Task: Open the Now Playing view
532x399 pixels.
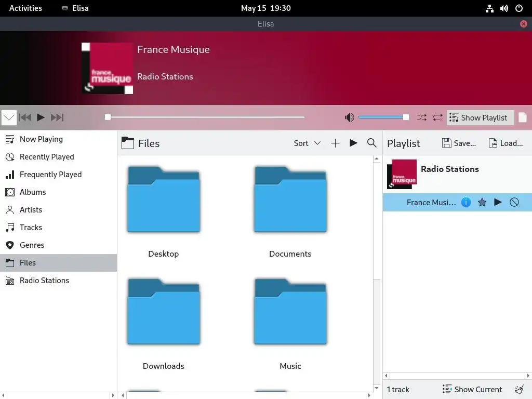Action: [58, 139]
